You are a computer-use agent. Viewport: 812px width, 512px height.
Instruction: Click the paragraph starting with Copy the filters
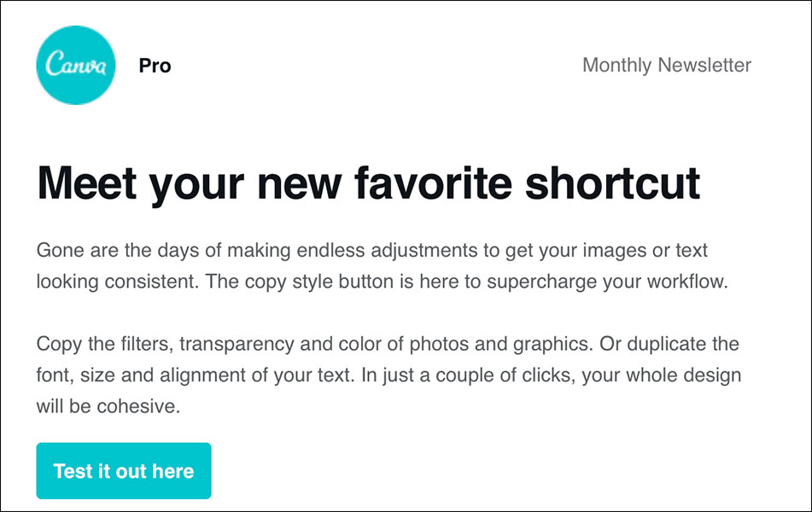[x=388, y=375]
